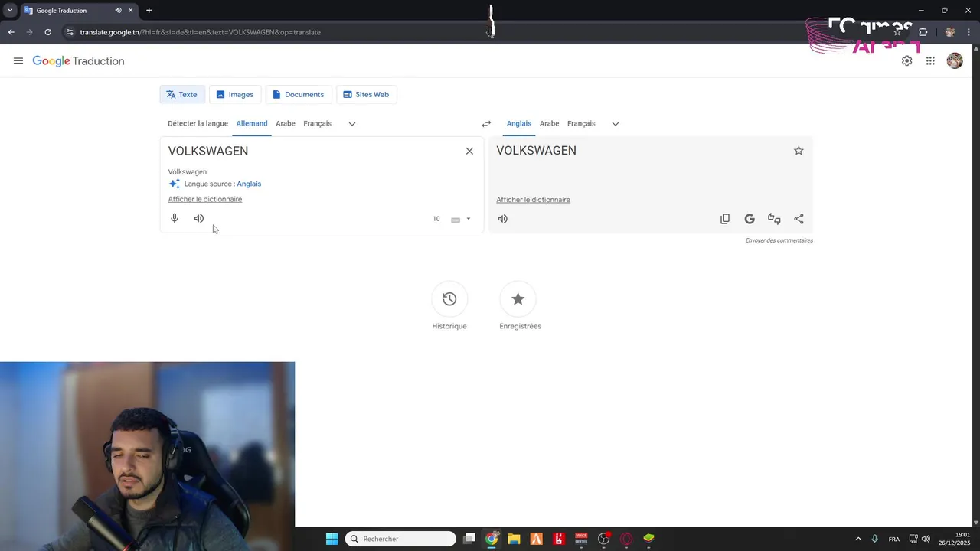Click the suggested language Anglais link
This screenshot has height=551, width=980.
pyautogui.click(x=249, y=184)
